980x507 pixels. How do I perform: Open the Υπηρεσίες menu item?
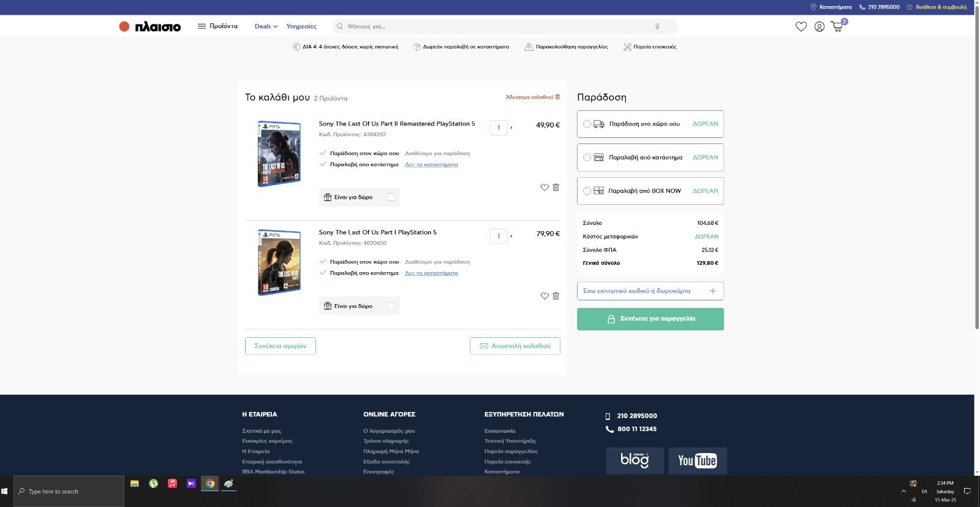click(301, 26)
